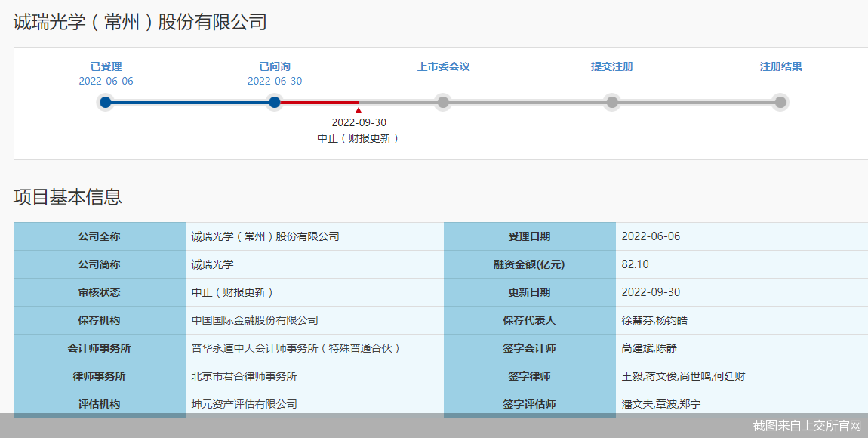The width and height of the screenshot is (868, 438).
Task: Click the blue 已问询 timeline node
Action: pyautogui.click(x=275, y=102)
